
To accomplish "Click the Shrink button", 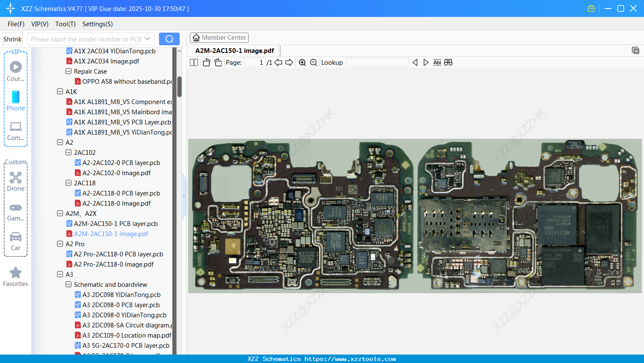I will [12, 38].
